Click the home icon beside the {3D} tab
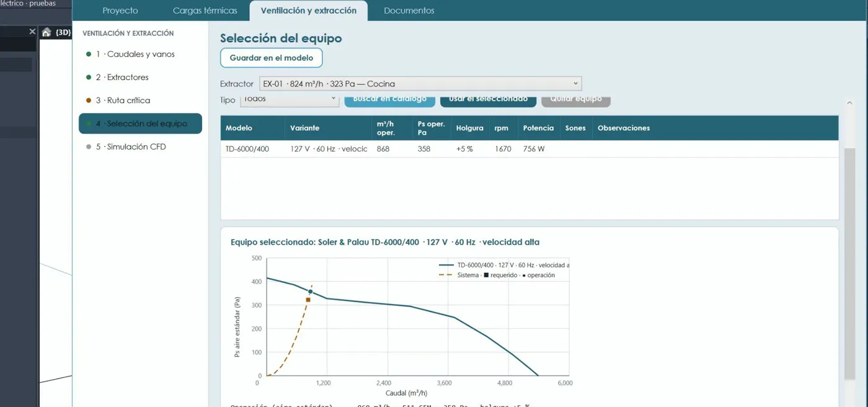This screenshot has height=407, width=868. pyautogui.click(x=46, y=32)
